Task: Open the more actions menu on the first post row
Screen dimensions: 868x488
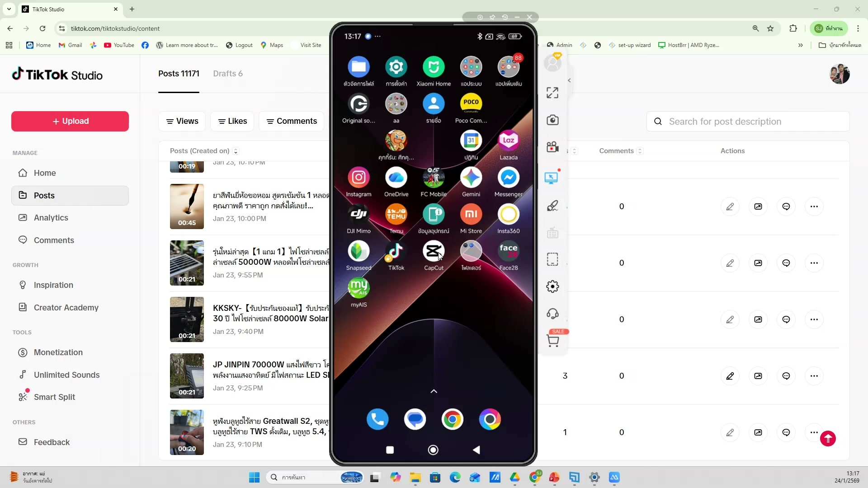Action: [x=815, y=206]
